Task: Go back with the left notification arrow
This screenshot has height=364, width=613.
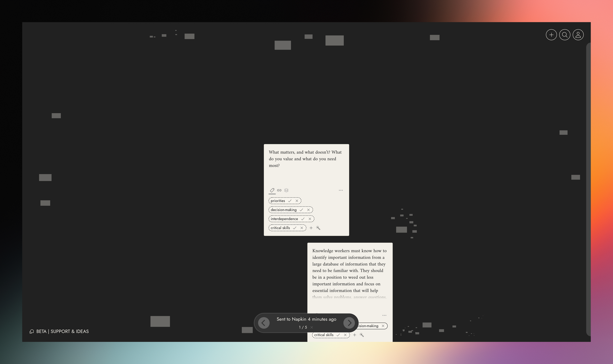Action: point(263,323)
